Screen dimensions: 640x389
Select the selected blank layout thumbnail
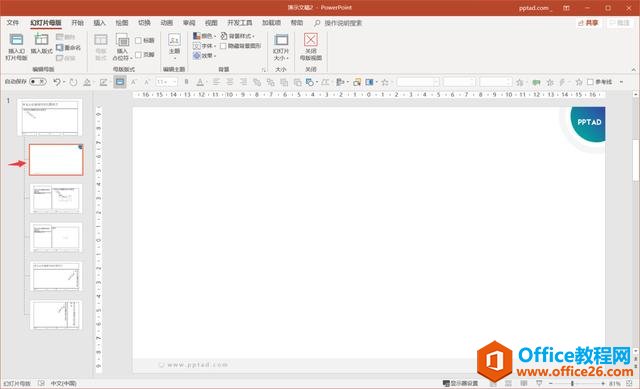[x=56, y=160]
